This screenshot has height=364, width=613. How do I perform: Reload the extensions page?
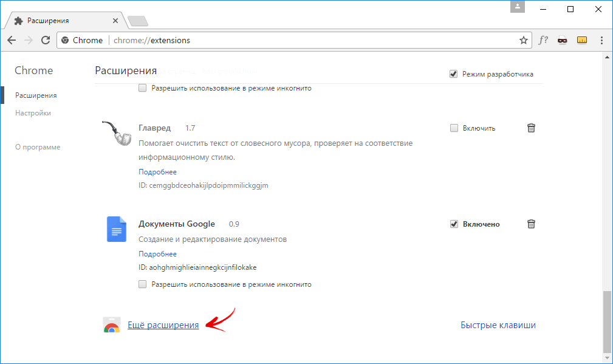46,40
